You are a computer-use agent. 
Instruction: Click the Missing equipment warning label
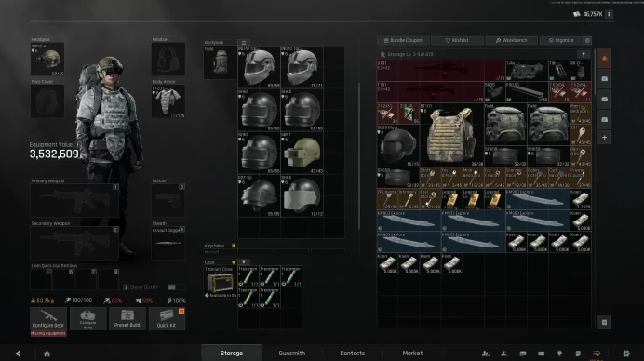pos(48,333)
